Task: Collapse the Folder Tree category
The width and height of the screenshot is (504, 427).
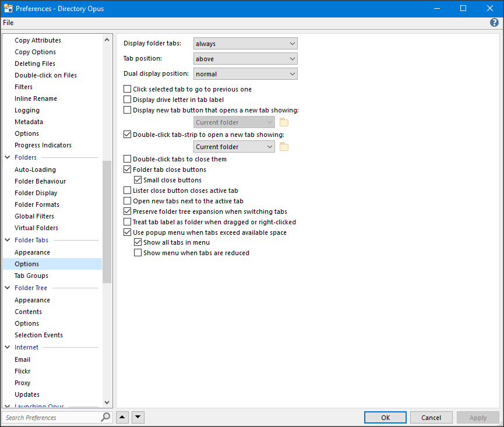Action: [x=8, y=288]
